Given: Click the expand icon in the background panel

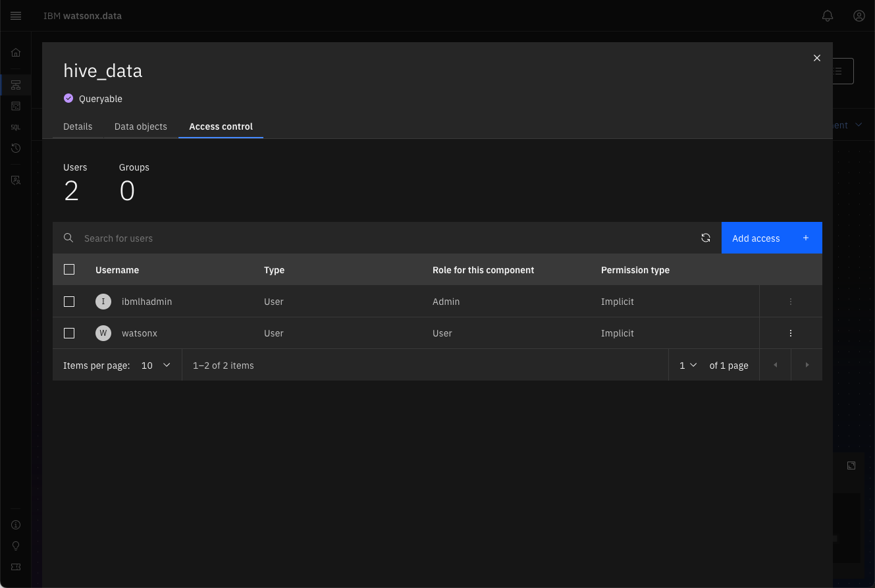Looking at the screenshot, I should pyautogui.click(x=851, y=466).
